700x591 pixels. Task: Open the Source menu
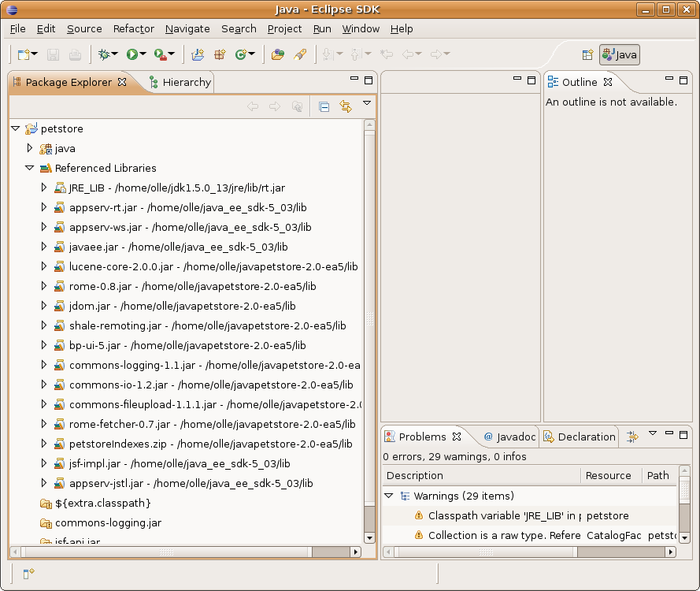[84, 29]
